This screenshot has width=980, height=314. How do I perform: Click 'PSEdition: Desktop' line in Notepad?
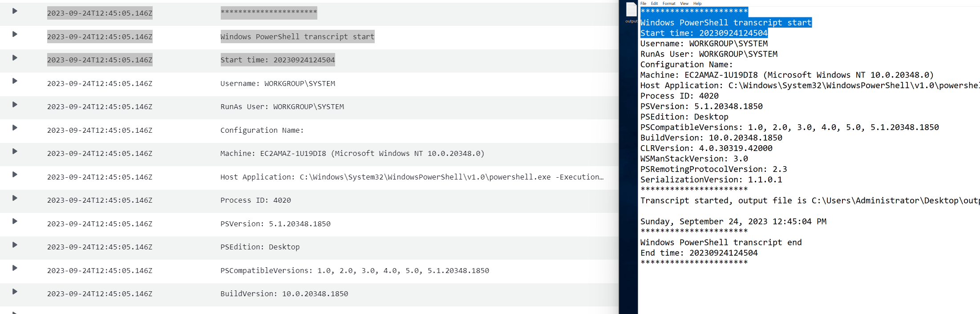(684, 117)
